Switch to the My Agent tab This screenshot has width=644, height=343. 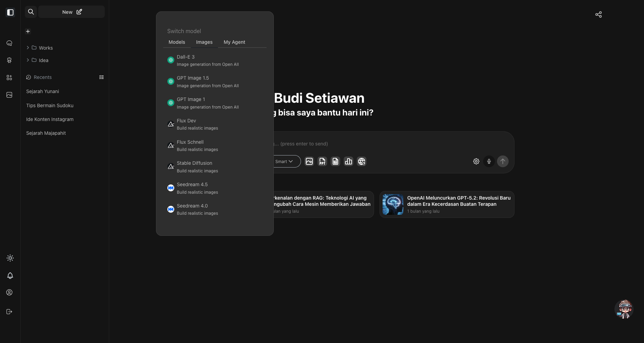tap(234, 42)
